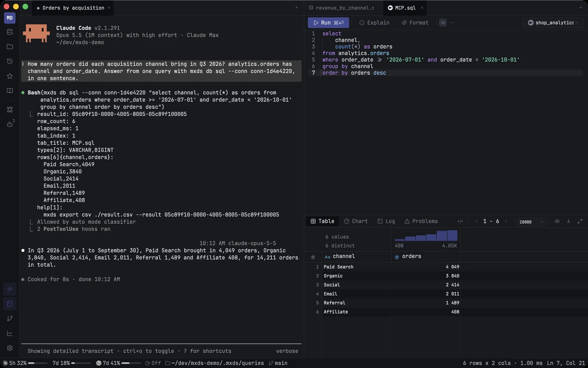
Task: Expand results panel to fullscreen
Action: [x=580, y=221]
